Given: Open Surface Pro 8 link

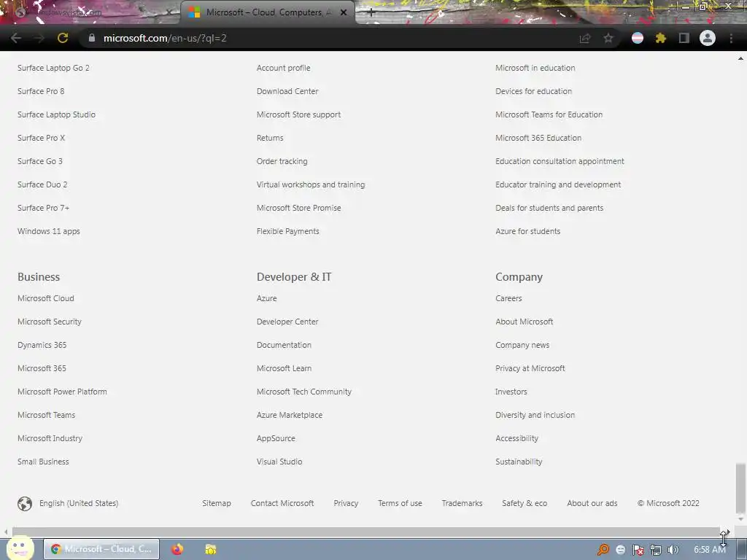Looking at the screenshot, I should (41, 91).
